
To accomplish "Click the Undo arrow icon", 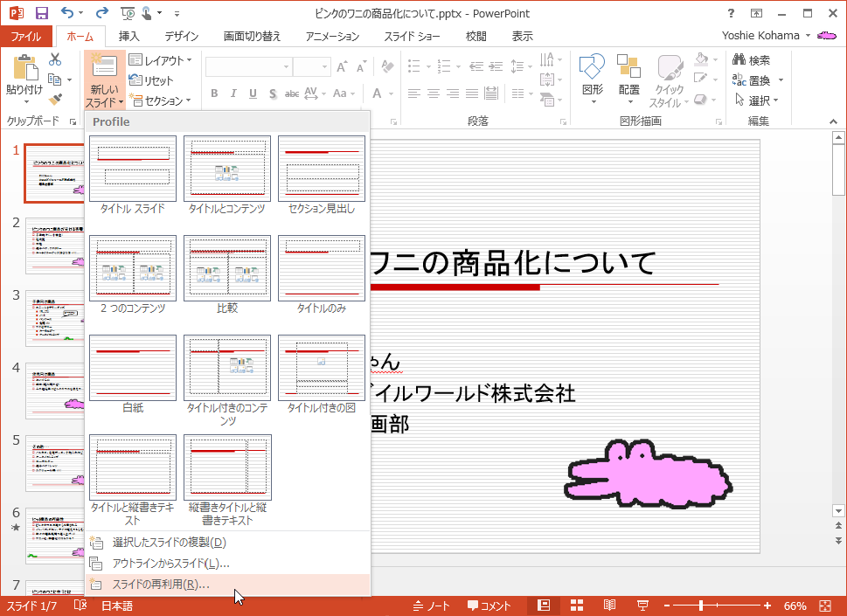I will pyautogui.click(x=68, y=13).
